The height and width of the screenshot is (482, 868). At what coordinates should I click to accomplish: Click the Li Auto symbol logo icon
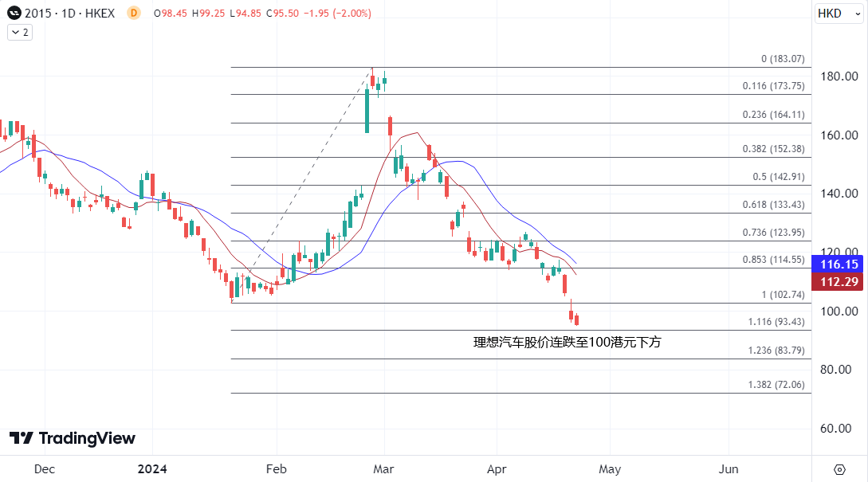tap(14, 14)
